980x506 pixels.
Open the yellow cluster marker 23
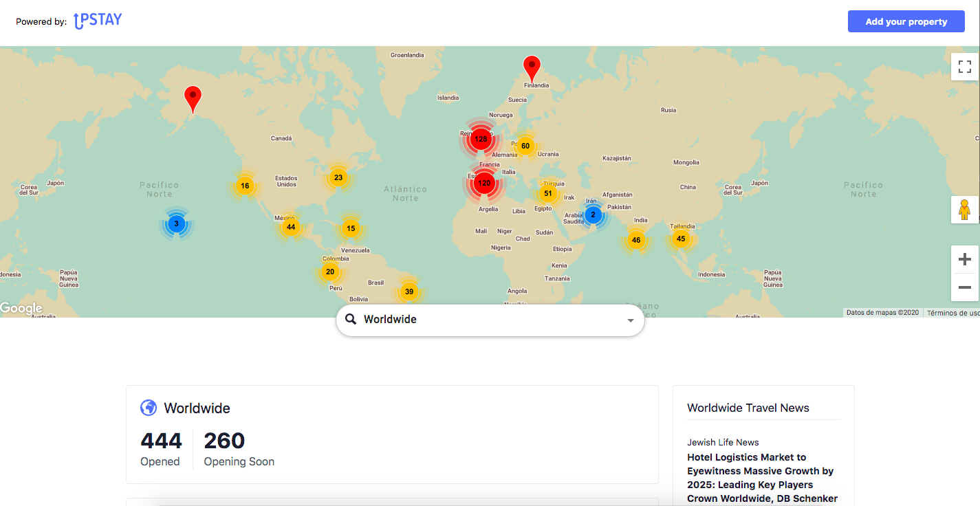338,177
